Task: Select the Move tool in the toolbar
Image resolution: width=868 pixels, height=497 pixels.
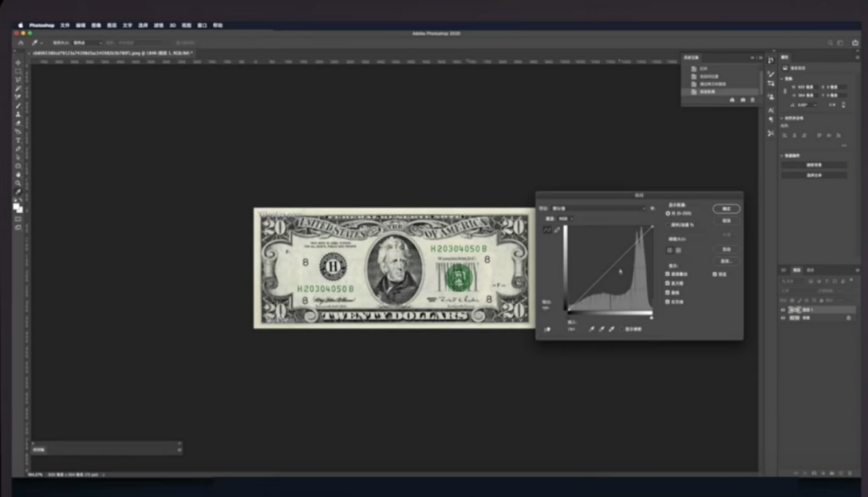Action: click(x=18, y=63)
